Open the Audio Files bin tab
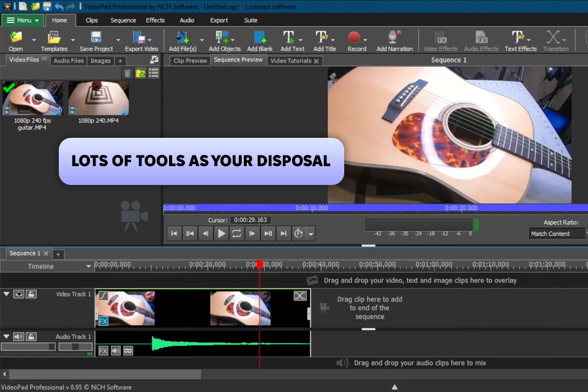The height and width of the screenshot is (392, 588). (x=69, y=61)
